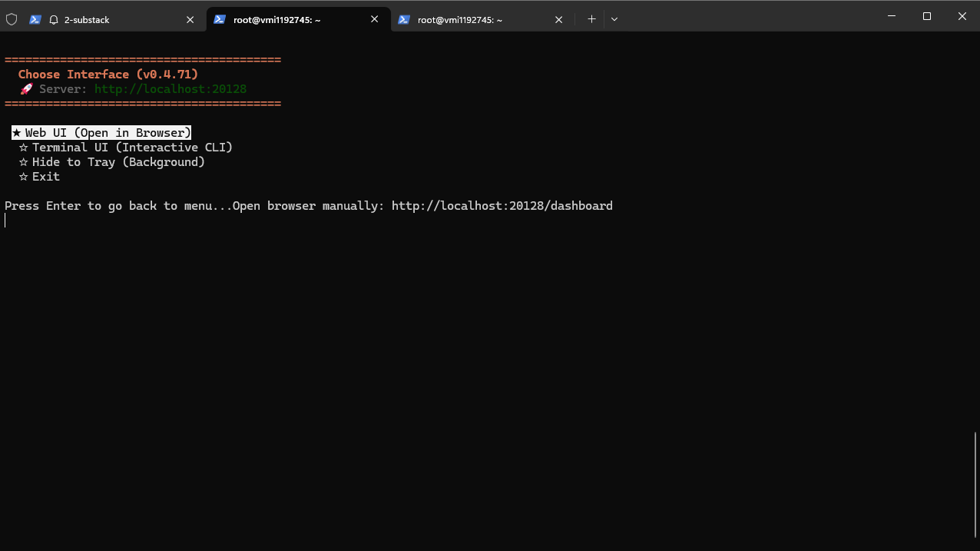This screenshot has width=980, height=551.
Task: Click PowerShell icon on 2-substack tab
Action: tap(35, 20)
